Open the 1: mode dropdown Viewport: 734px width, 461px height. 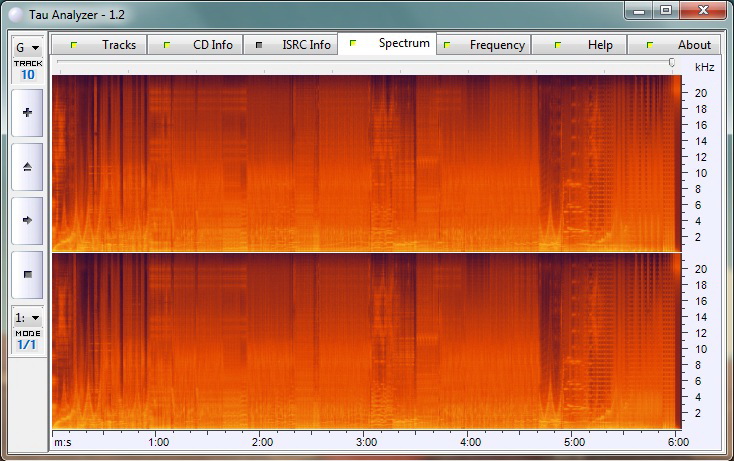pos(28,318)
